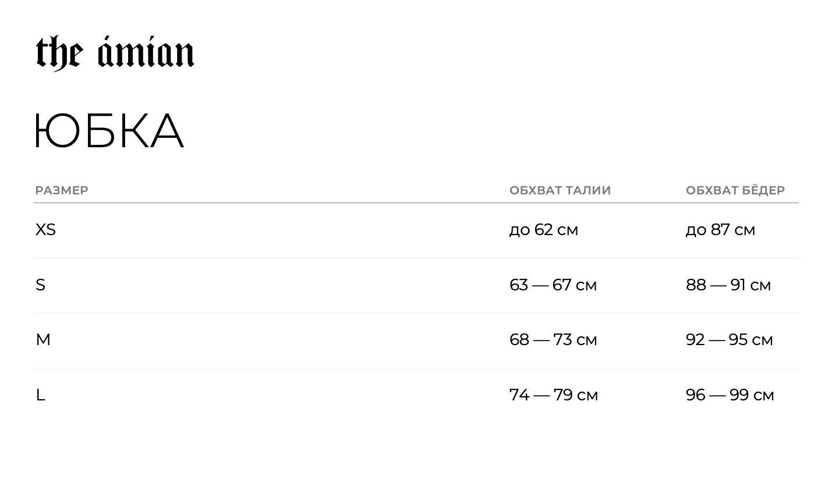
Task: Click the ЮБКА heading
Action: tap(109, 131)
